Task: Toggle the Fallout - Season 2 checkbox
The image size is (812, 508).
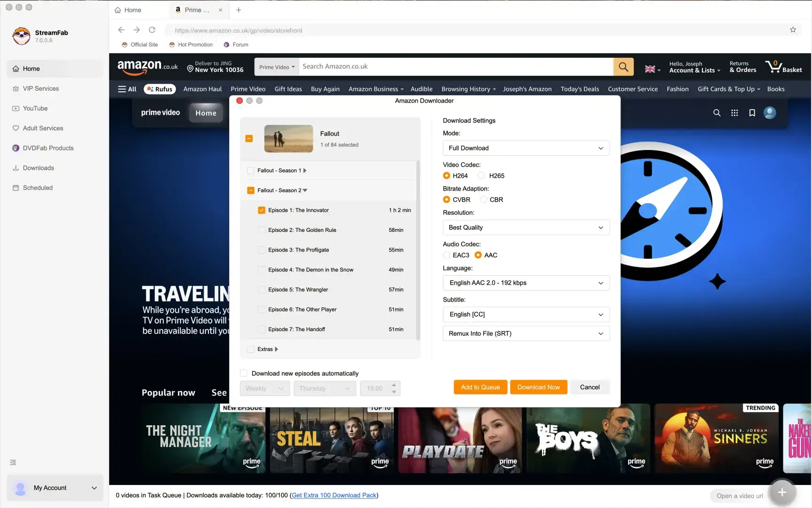Action: point(251,190)
